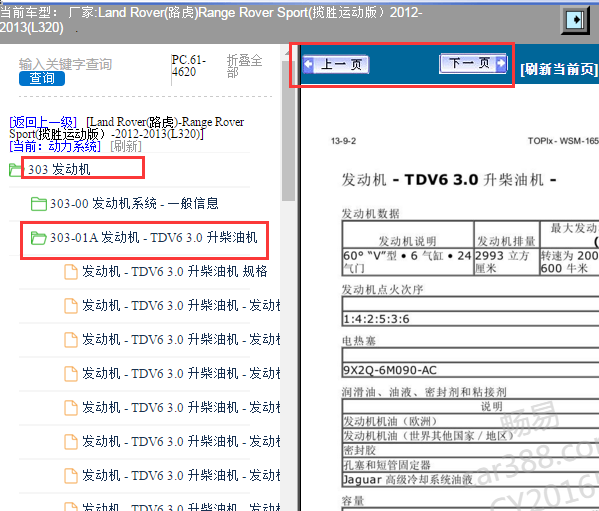Go to previous page with 上一页 button
This screenshot has height=511, width=599.
[x=335, y=64]
